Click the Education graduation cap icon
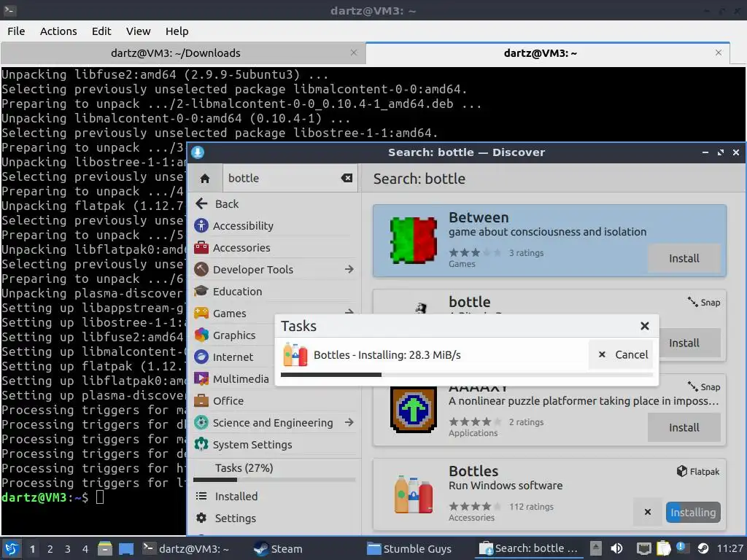The width and height of the screenshot is (747, 560). [201, 291]
